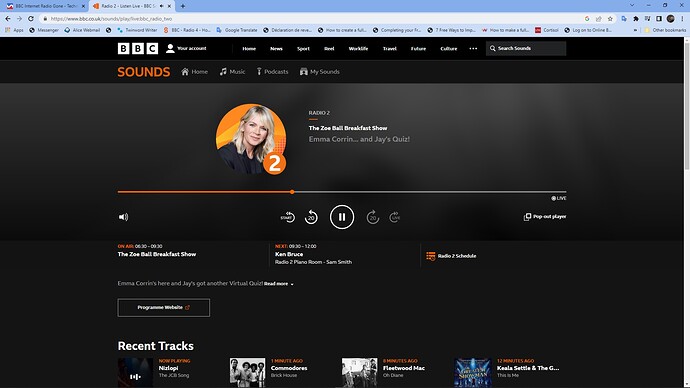Close the Radio 2 Listen Live tab

[169, 6]
